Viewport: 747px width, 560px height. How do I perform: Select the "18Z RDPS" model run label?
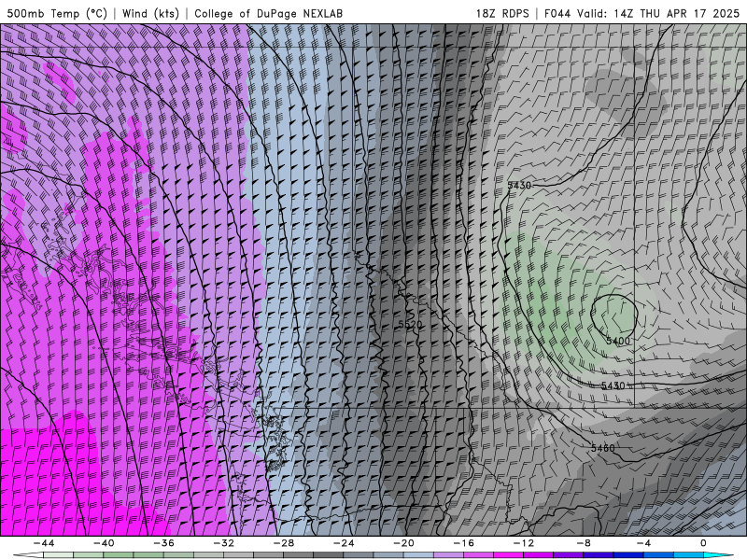click(x=502, y=13)
